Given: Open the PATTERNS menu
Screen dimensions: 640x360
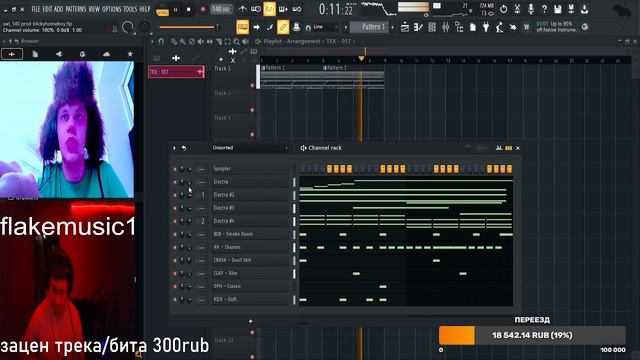Looking at the screenshot, I should (x=76, y=9).
